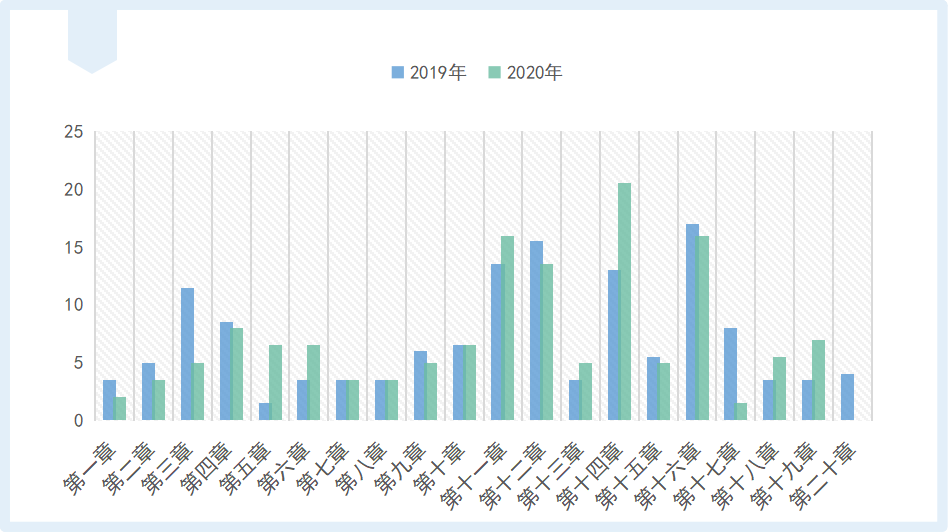948x532 pixels.
Task: Select the tallest green bar for 第十四章
Action: point(625,301)
